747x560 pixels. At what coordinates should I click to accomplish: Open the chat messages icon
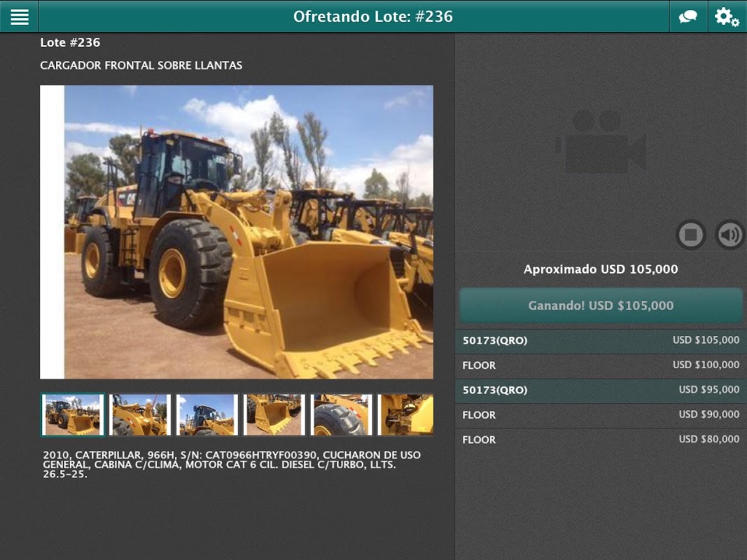click(x=688, y=17)
